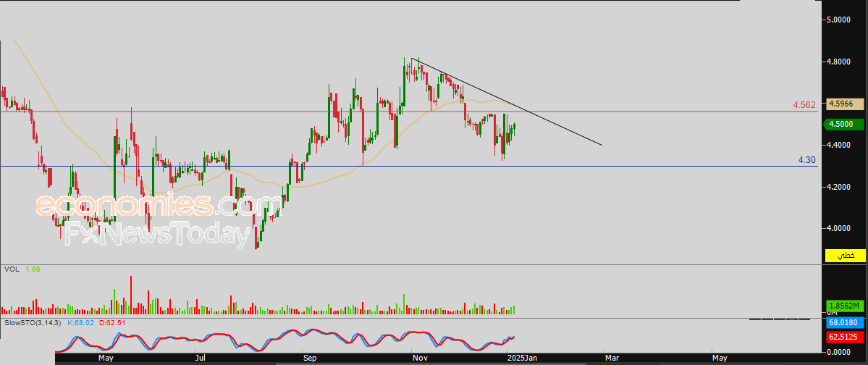Click the blue 68.0180 stochastic K tag
Screen dimensions: 868x365
click(x=843, y=322)
